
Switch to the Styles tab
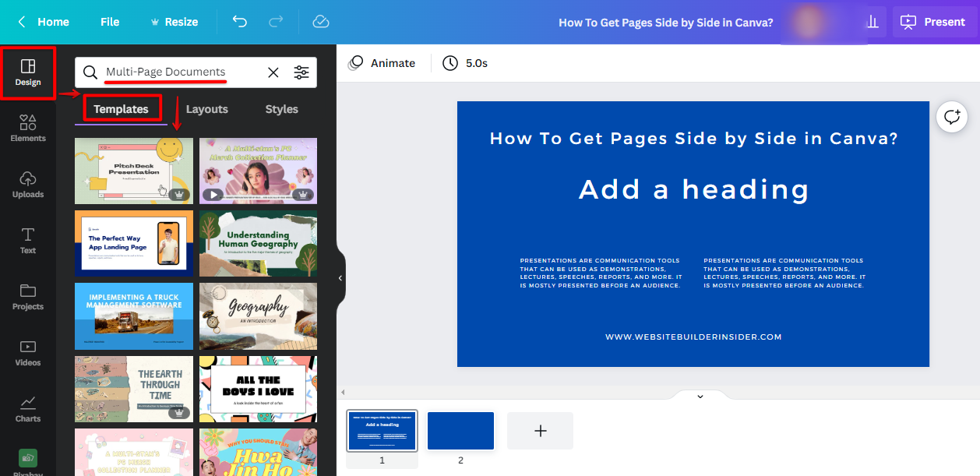(281, 109)
